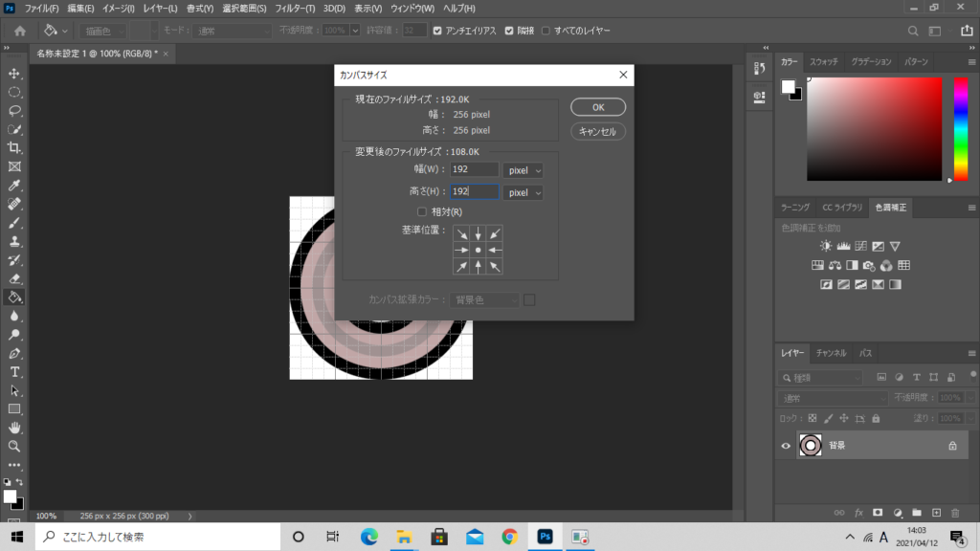
Task: Switch to the チャンネル tab
Action: pos(831,353)
